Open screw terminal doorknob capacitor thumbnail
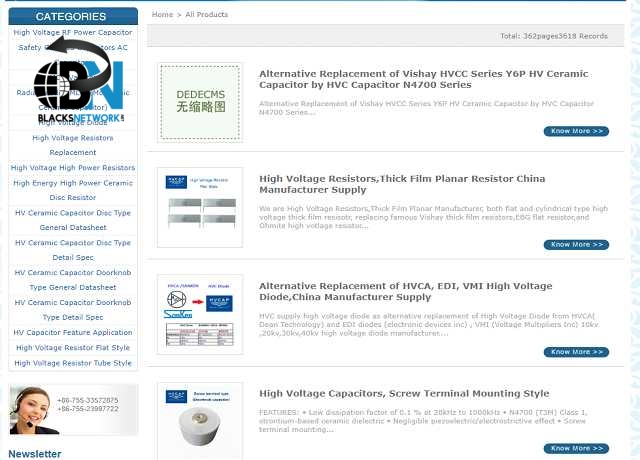 pos(200,421)
